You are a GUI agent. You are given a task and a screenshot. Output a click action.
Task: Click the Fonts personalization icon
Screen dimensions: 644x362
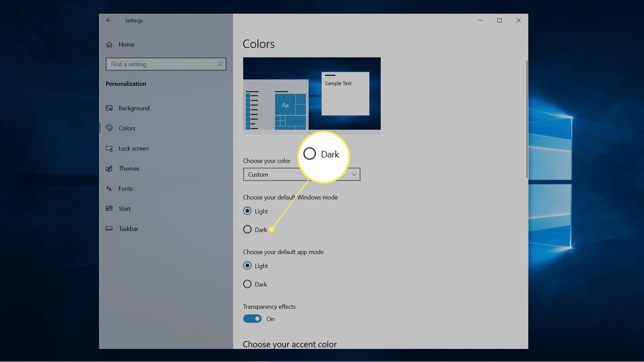point(109,188)
